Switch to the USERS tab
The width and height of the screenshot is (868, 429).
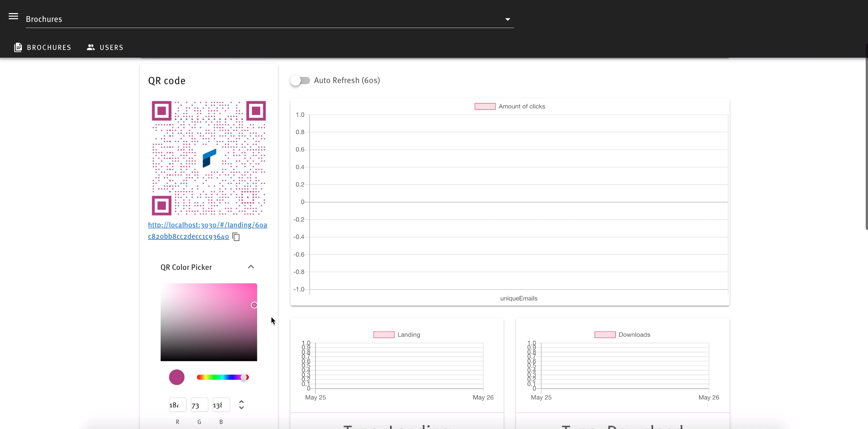(111, 47)
